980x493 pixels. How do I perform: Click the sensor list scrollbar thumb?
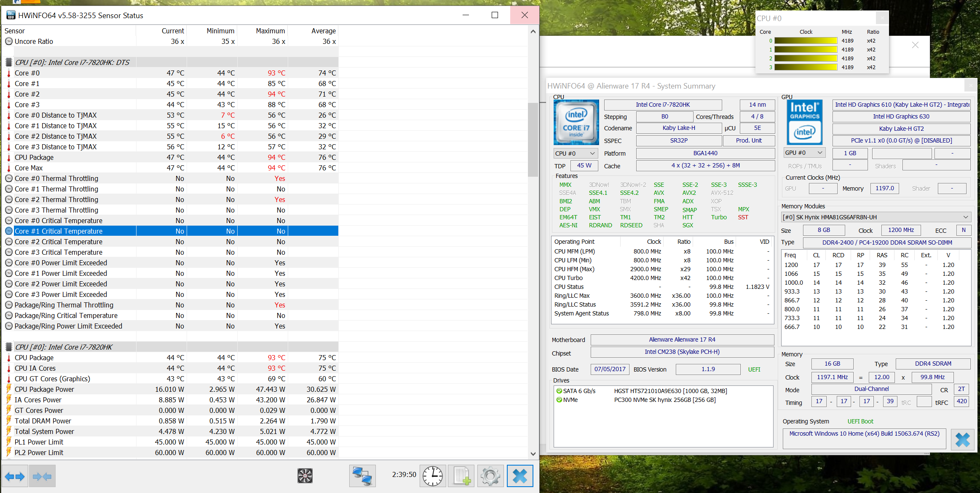(533, 139)
